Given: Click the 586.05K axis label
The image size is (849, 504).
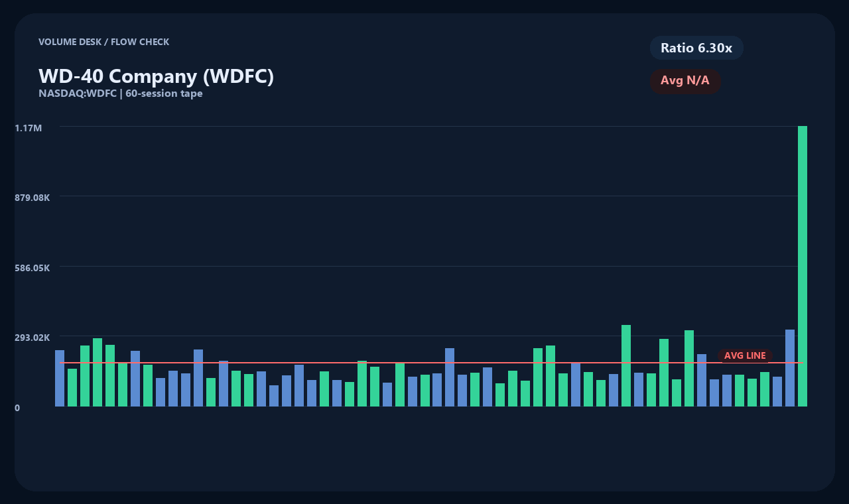Looking at the screenshot, I should pyautogui.click(x=33, y=268).
